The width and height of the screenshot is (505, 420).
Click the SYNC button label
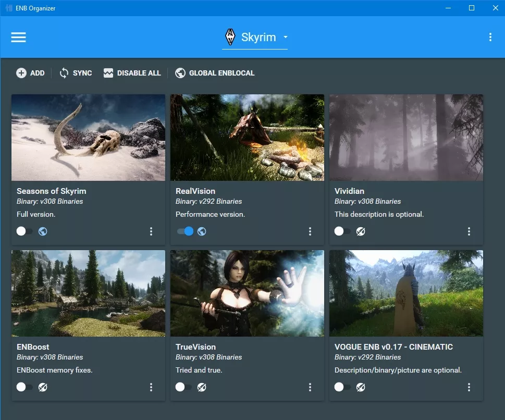point(82,73)
